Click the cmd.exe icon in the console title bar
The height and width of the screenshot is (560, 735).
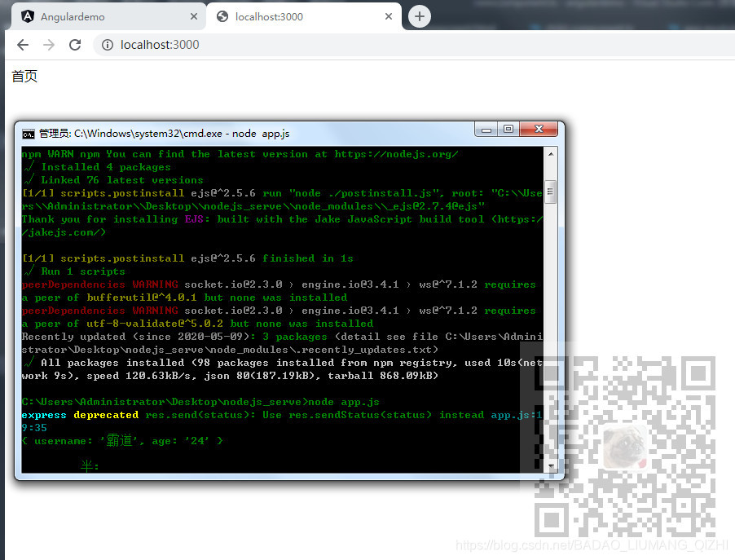(x=28, y=133)
